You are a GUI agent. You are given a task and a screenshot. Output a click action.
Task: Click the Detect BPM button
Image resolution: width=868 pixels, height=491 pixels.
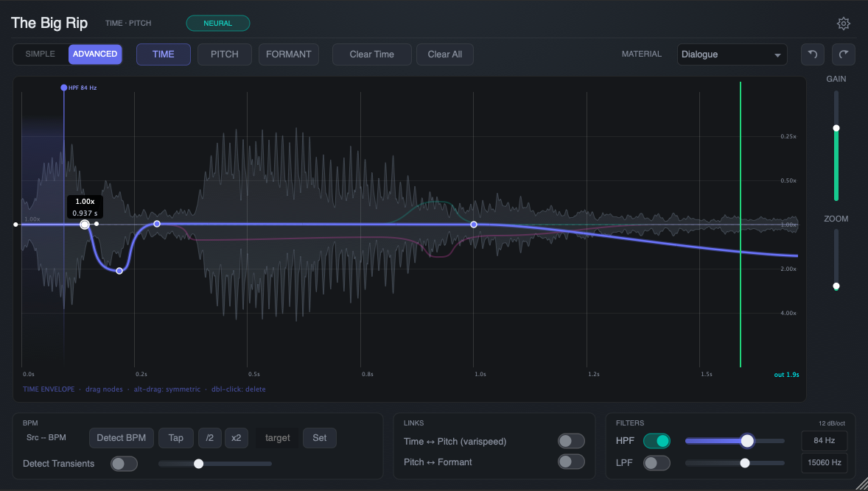tap(122, 438)
